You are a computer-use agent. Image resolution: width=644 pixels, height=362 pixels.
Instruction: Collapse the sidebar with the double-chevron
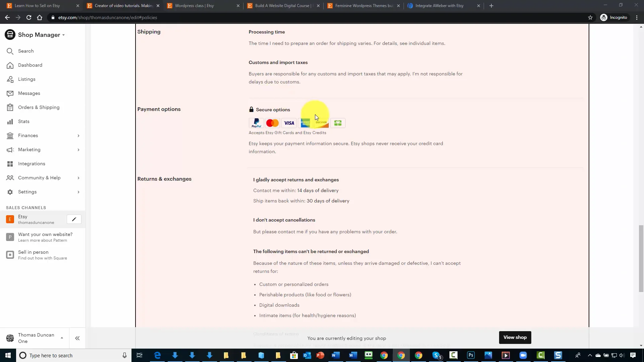pos(77,338)
